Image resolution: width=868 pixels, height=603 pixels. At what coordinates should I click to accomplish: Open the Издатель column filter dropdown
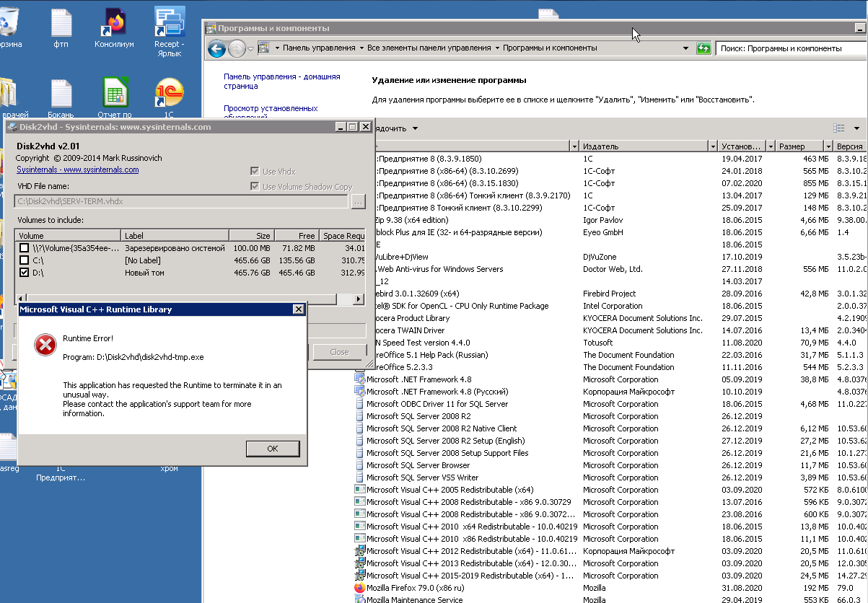pos(714,146)
